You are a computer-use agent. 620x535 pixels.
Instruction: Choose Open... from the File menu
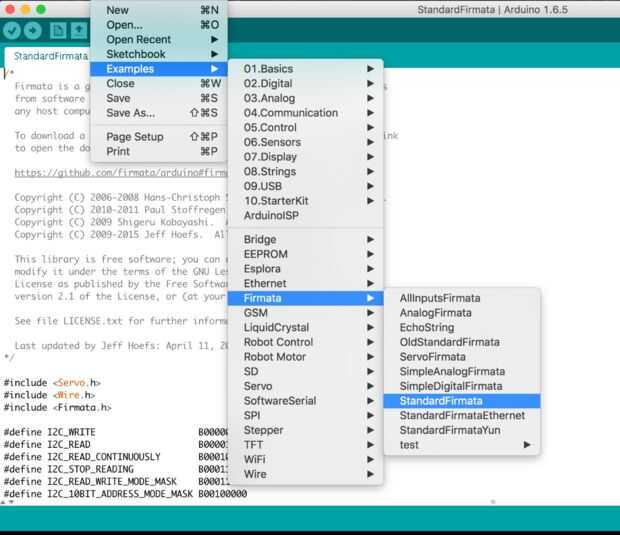159,25
